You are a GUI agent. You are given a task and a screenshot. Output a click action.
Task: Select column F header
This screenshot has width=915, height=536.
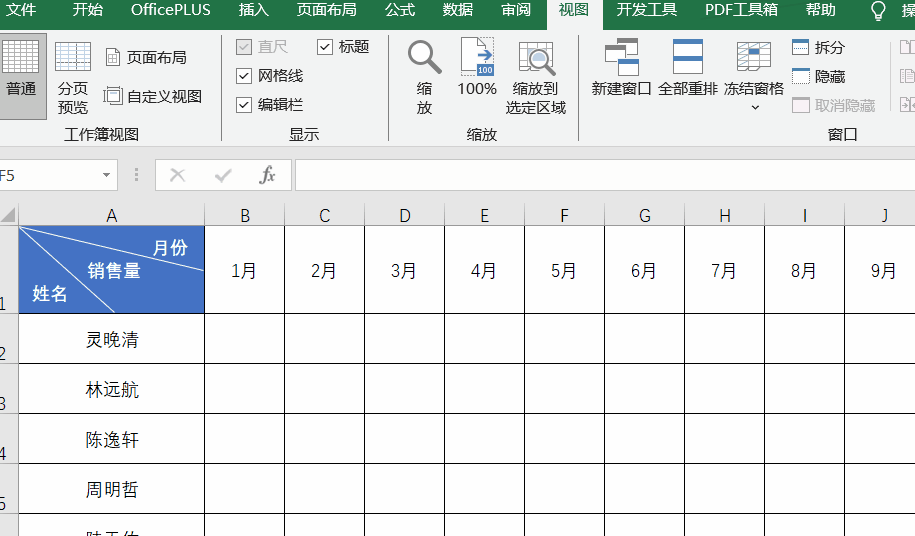point(564,216)
